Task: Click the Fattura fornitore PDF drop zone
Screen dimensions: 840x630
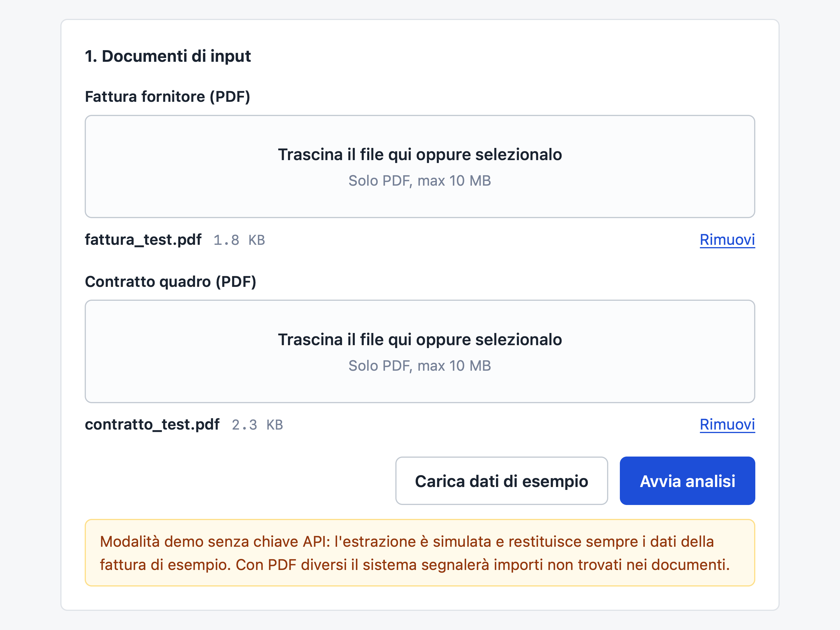Action: tap(420, 166)
